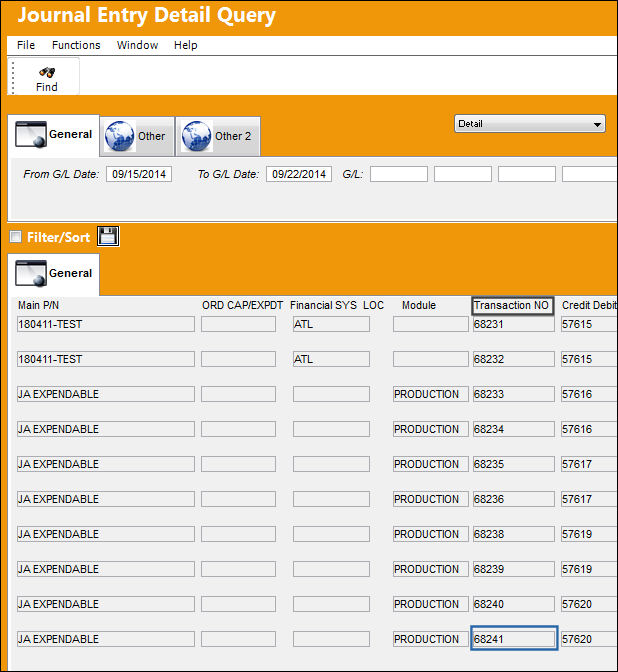This screenshot has height=672, width=618.
Task: Select the upper General tab
Action: (54, 135)
